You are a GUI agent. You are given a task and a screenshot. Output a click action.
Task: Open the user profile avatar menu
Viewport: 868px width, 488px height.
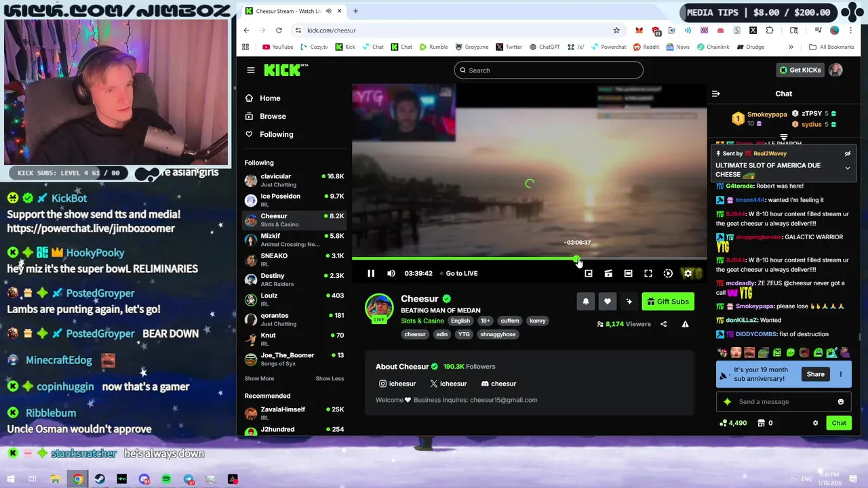pyautogui.click(x=835, y=70)
